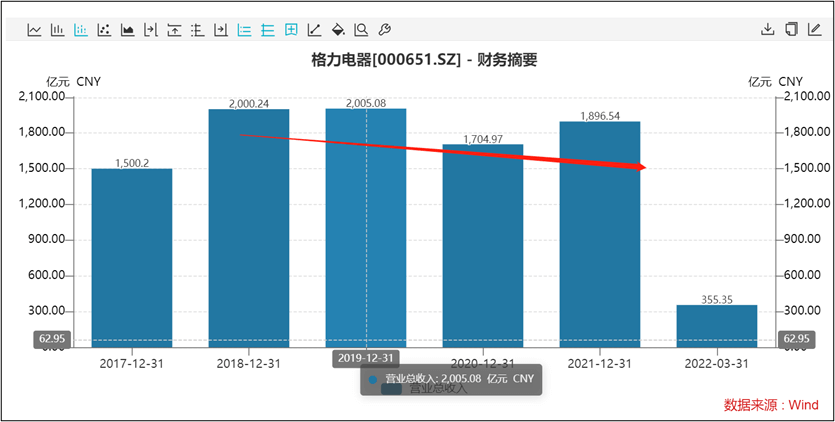Select the 2020-12-31 revenue bar
This screenshot has width=835, height=422.
click(483, 246)
